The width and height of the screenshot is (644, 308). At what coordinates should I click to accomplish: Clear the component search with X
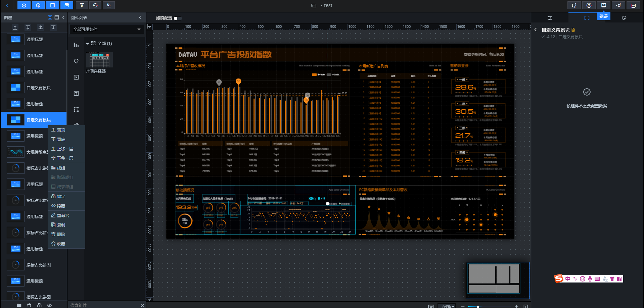tap(142, 305)
